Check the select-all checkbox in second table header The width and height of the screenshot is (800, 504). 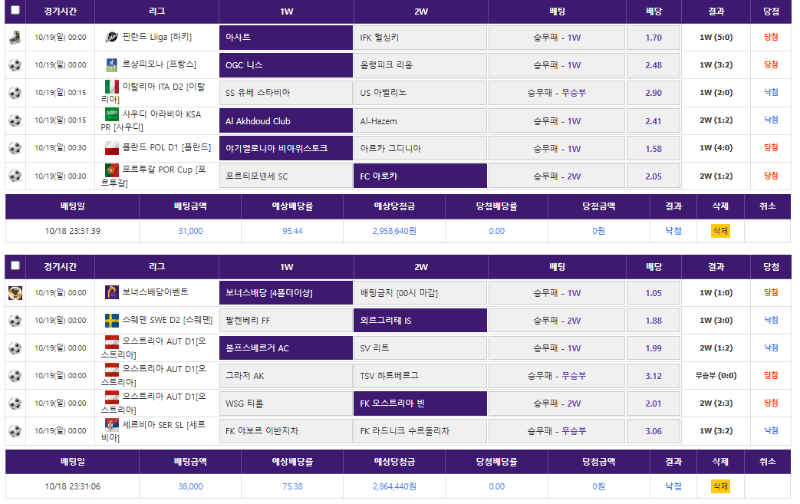[15, 267]
